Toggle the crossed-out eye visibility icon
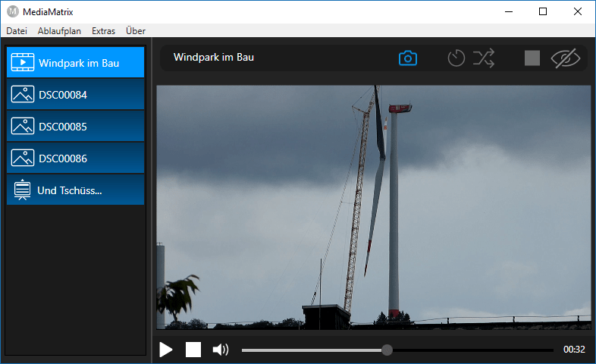Viewport: 596px width, 364px height. (x=565, y=58)
